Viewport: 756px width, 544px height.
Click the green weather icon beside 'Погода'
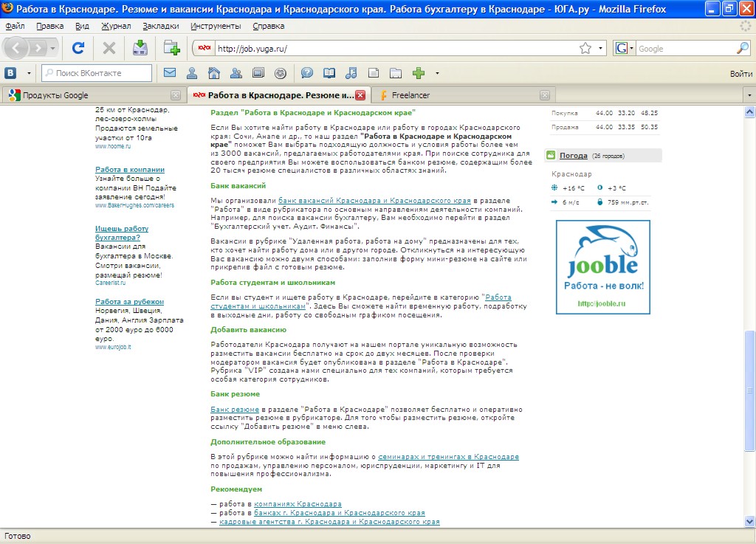point(551,155)
